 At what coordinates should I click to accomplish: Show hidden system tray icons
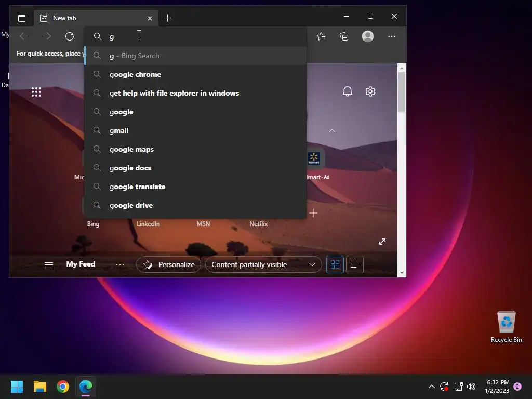click(432, 387)
